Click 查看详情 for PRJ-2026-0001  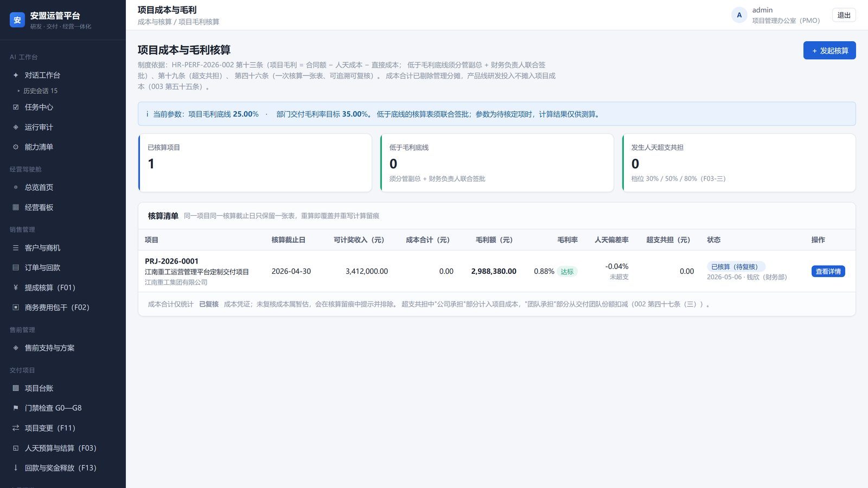[x=828, y=271]
